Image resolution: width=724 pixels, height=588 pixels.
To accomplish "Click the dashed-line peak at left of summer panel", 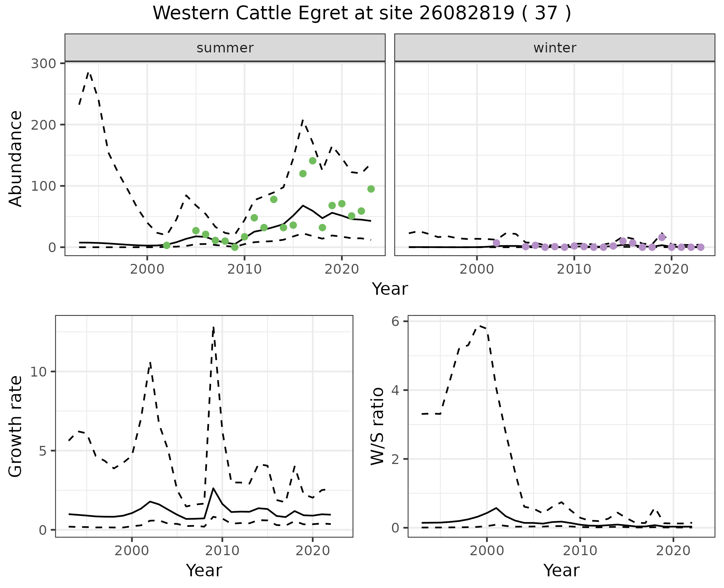I will point(89,72).
